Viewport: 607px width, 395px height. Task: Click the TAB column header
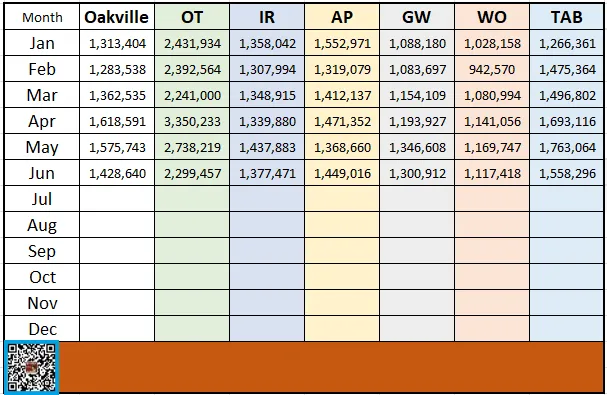coord(567,17)
